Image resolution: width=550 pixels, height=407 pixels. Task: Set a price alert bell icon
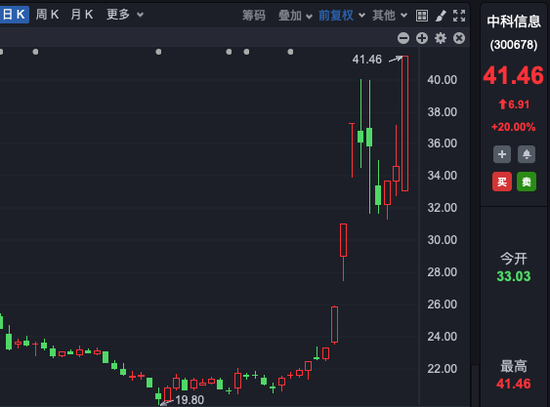tap(526, 154)
